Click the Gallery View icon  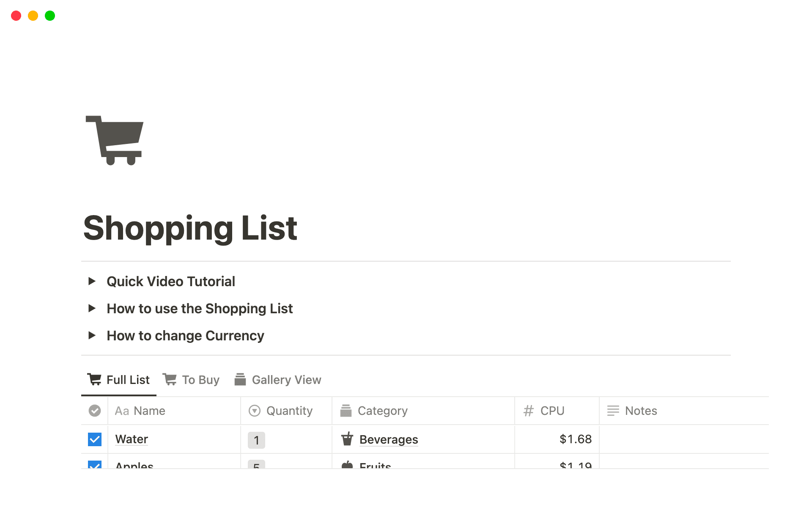[240, 379]
